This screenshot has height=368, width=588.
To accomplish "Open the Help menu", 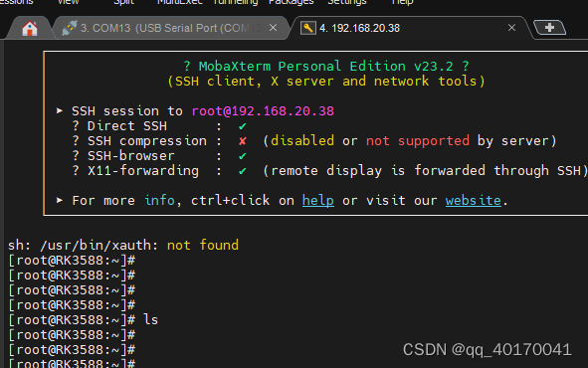I will [x=402, y=2].
